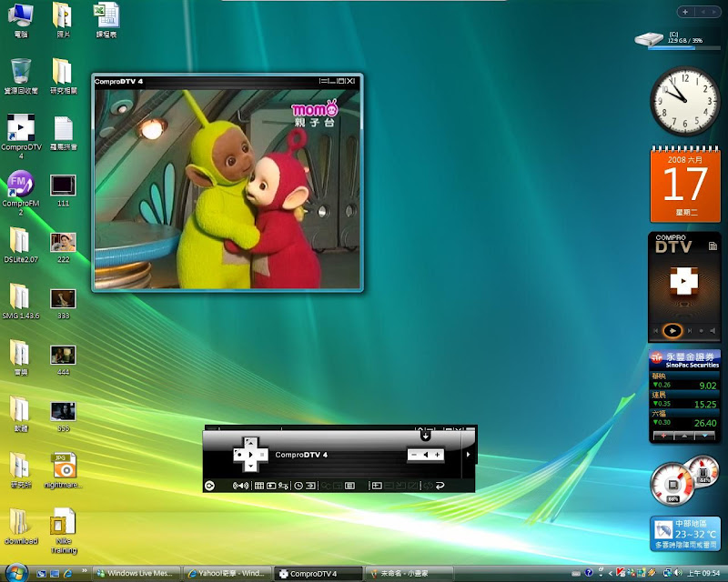This screenshot has width=728, height=582.
Task: Click the weather gadget showing 23~32 °C
Action: (x=685, y=533)
